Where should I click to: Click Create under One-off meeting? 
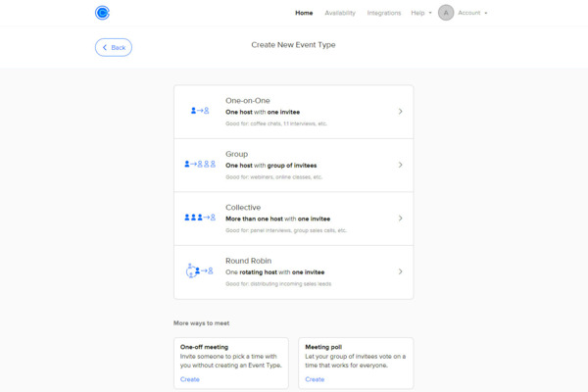coord(189,379)
